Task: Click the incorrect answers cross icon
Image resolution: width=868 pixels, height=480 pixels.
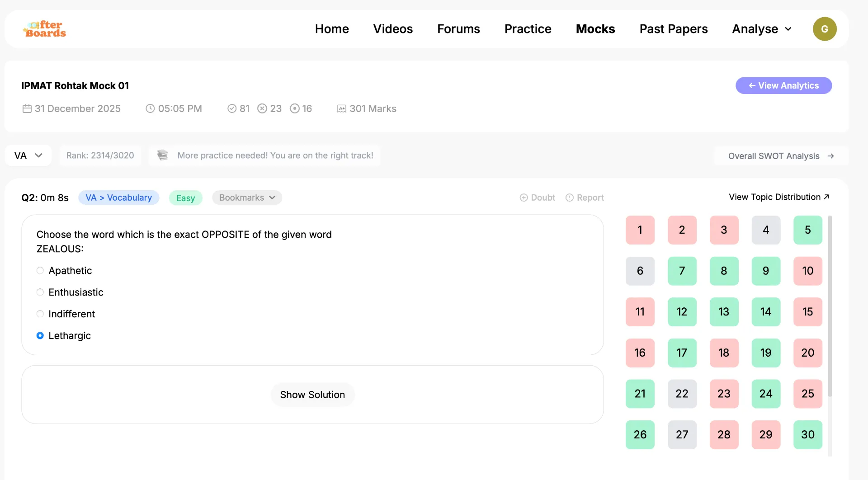Action: point(262,108)
